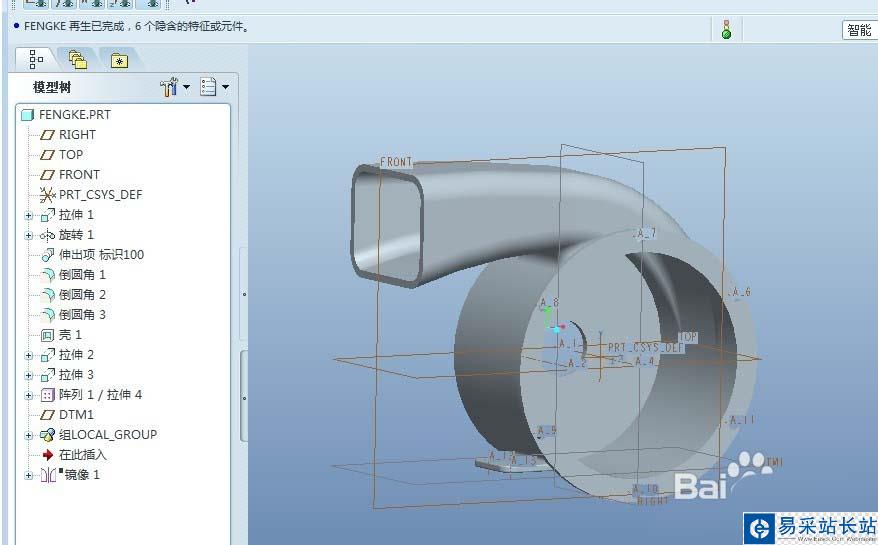878x545 pixels.
Task: Select the A_6 axis label in viewport
Action: 740,292
